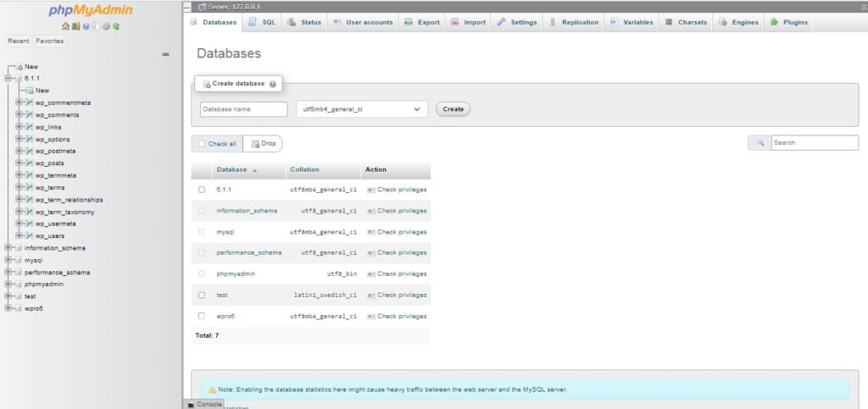
Task: Expand information_schema in the tree
Action: pyautogui.click(x=8, y=248)
